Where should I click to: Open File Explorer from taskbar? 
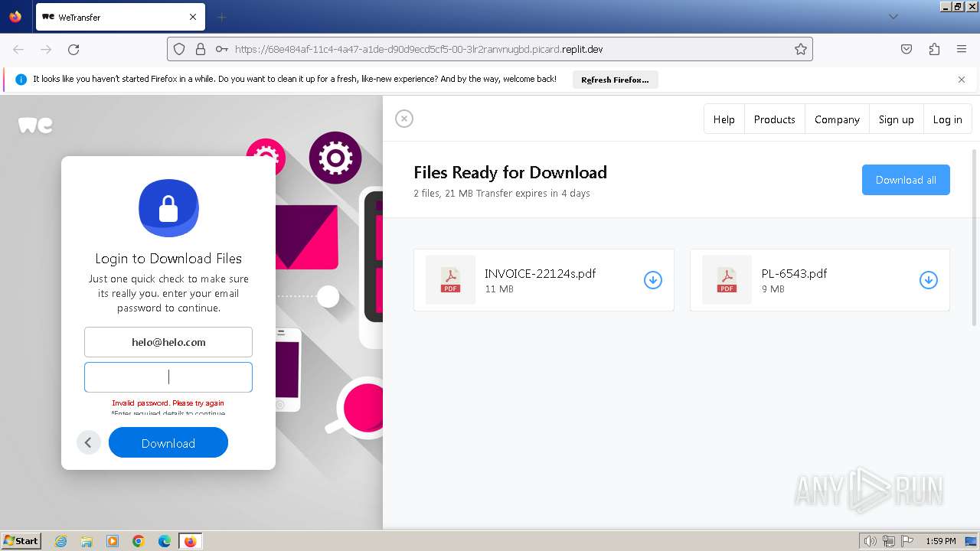(87, 541)
